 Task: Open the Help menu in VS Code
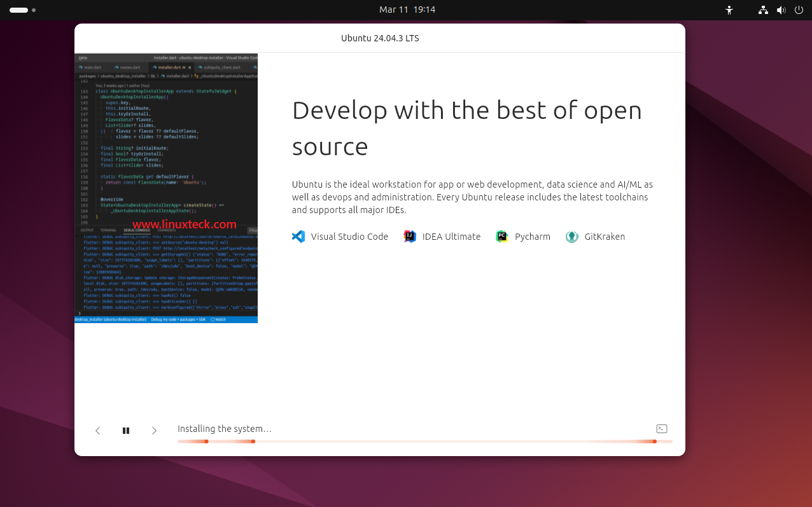coord(81,57)
